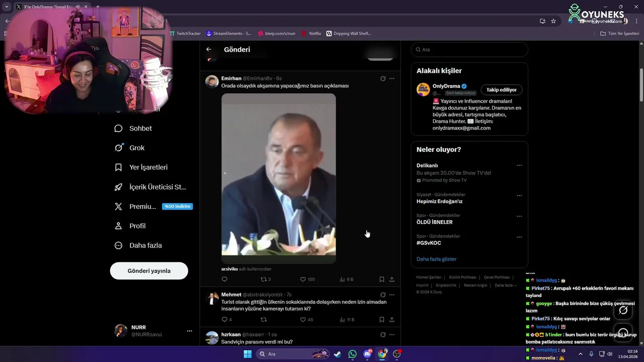View analytics showing 11 B views

click(347, 319)
